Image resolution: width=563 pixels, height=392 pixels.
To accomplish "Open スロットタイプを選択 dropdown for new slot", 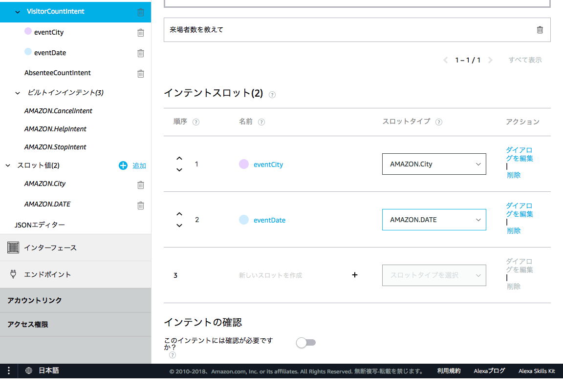I will pyautogui.click(x=434, y=275).
